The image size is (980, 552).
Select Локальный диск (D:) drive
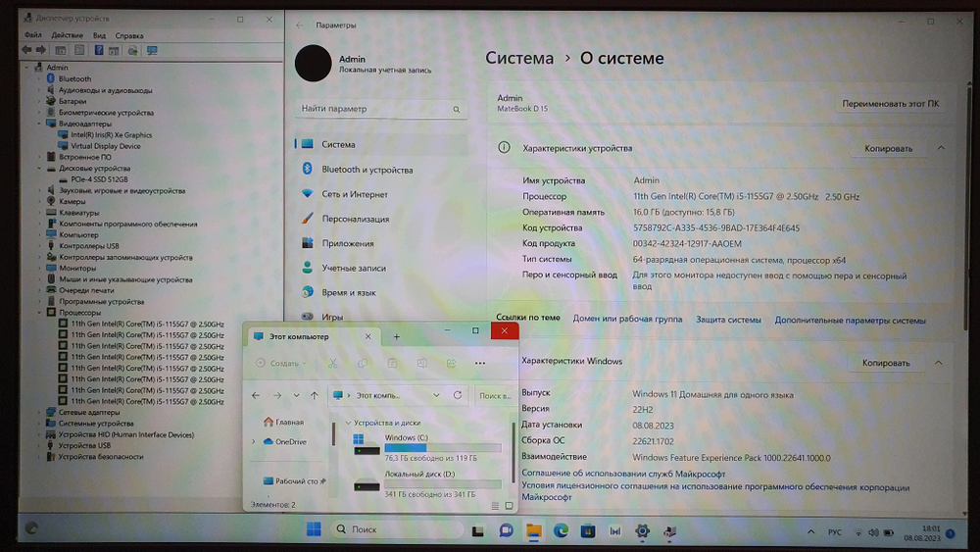426,483
